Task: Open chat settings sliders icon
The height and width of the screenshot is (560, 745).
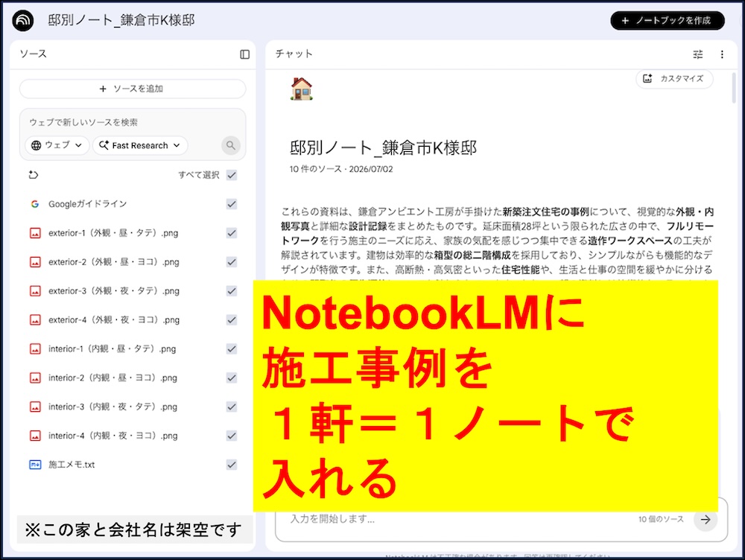Action: click(698, 54)
